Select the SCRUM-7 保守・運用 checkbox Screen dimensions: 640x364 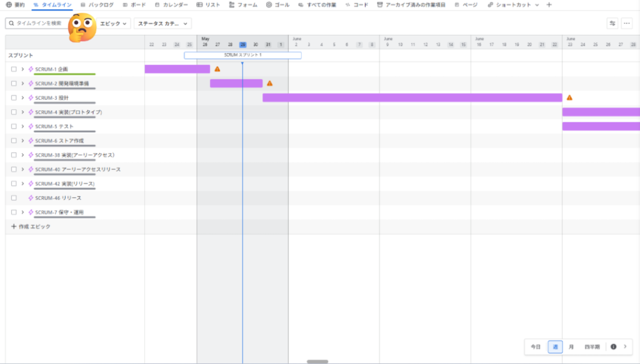tap(14, 212)
